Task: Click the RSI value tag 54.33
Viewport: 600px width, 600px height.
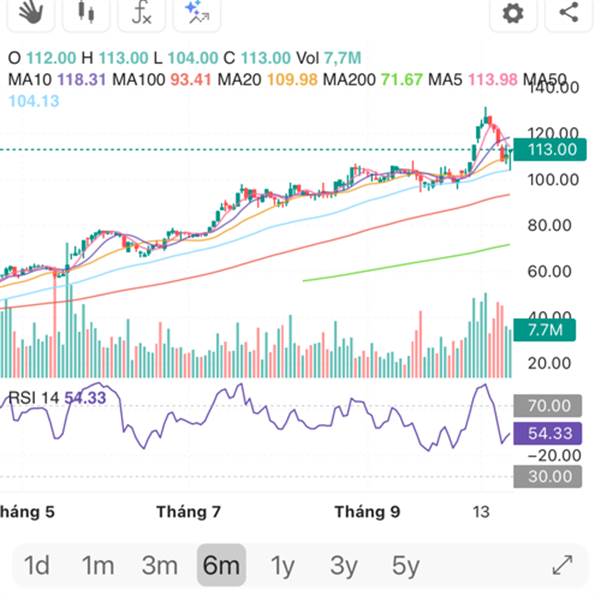Action: (549, 433)
